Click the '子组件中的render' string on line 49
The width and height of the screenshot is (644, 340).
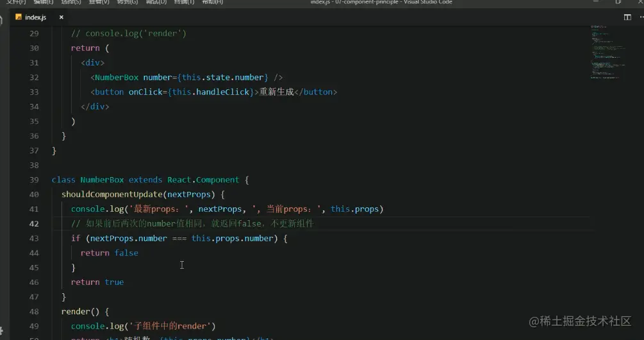click(170, 326)
